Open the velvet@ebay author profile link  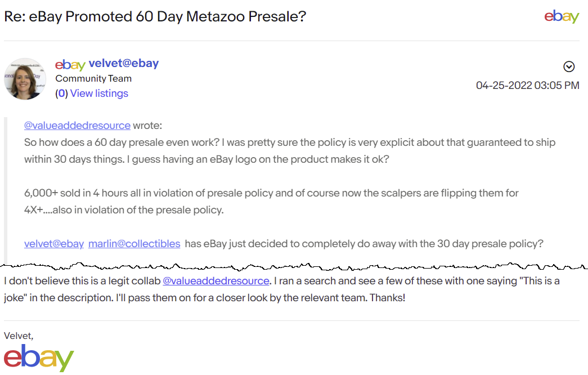click(x=124, y=64)
